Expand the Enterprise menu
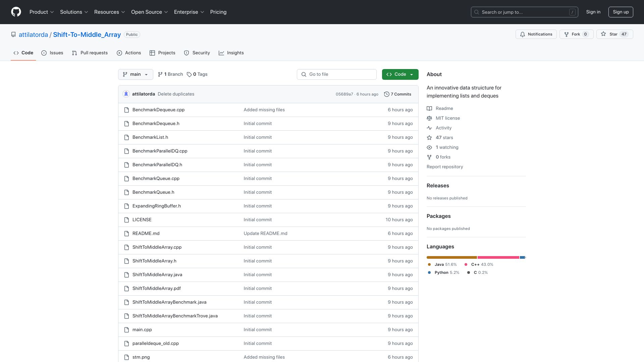 pyautogui.click(x=189, y=12)
